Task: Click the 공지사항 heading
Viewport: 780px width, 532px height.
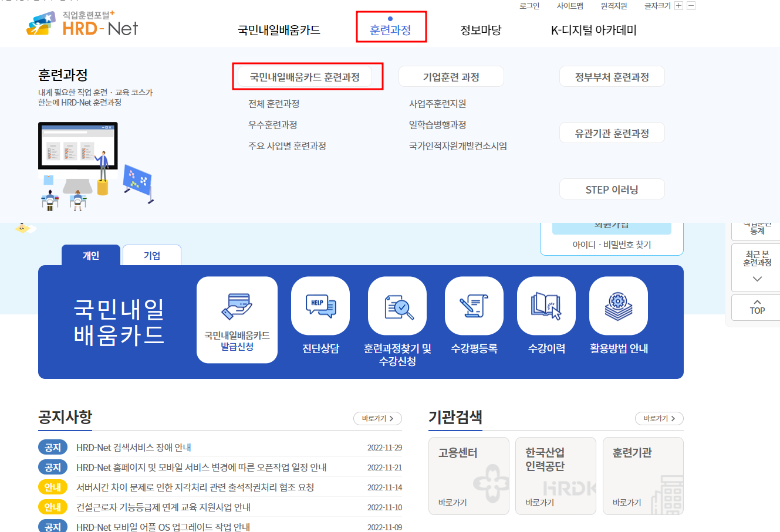Action: tap(65, 417)
